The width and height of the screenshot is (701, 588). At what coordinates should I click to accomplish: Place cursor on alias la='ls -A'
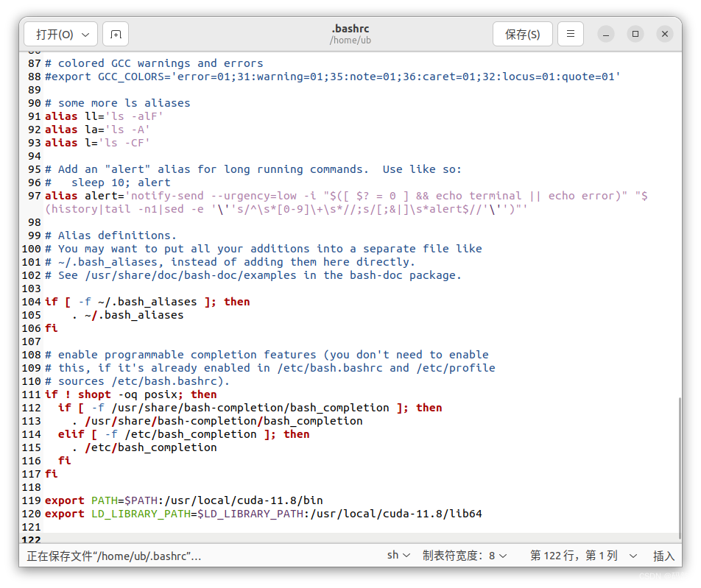click(x=97, y=130)
